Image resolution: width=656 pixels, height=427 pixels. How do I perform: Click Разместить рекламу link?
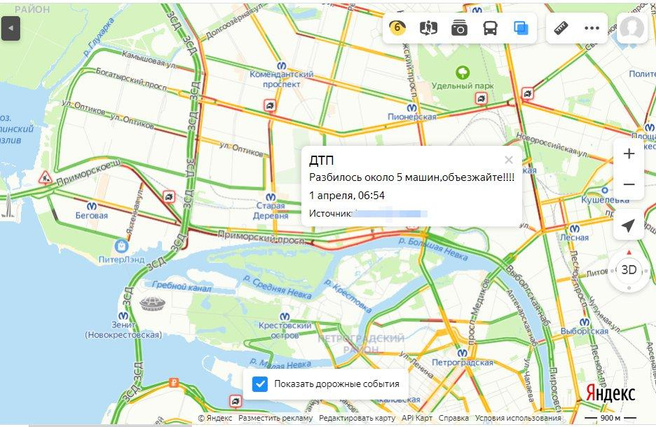pyautogui.click(x=275, y=418)
